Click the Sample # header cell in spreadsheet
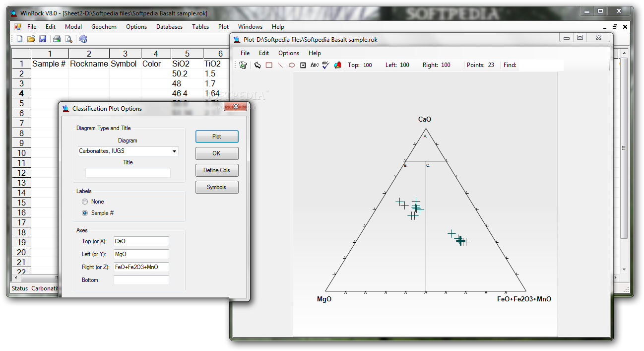Image resolution: width=644 pixels, height=351 pixels. (x=50, y=64)
